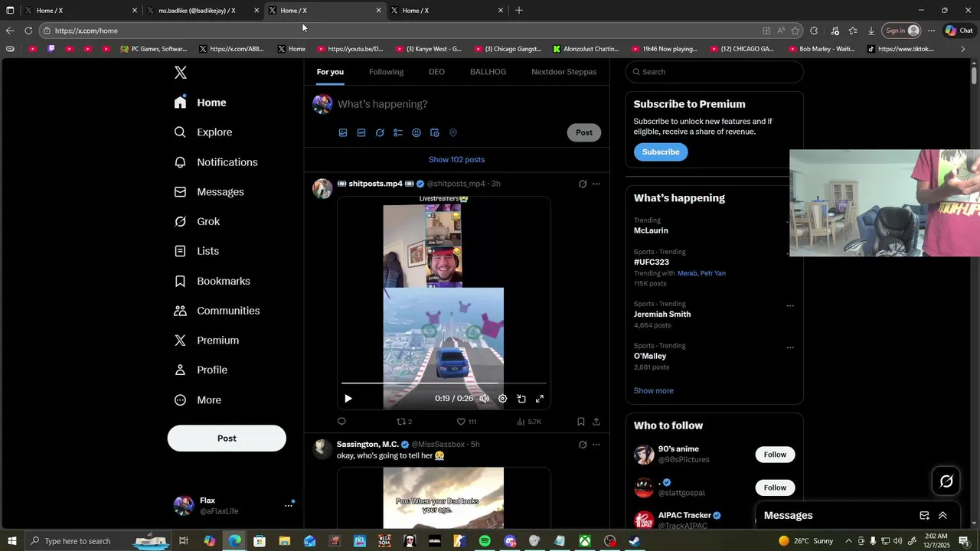The height and width of the screenshot is (551, 980).
Task: Click the X logo in sidebar
Action: point(181,73)
